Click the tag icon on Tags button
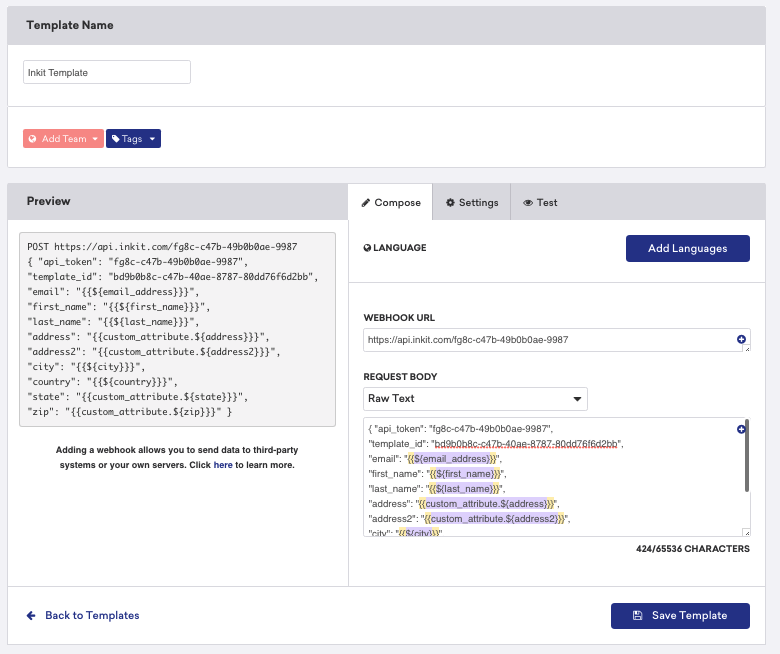Viewport: 780px width, 654px height. 115,139
